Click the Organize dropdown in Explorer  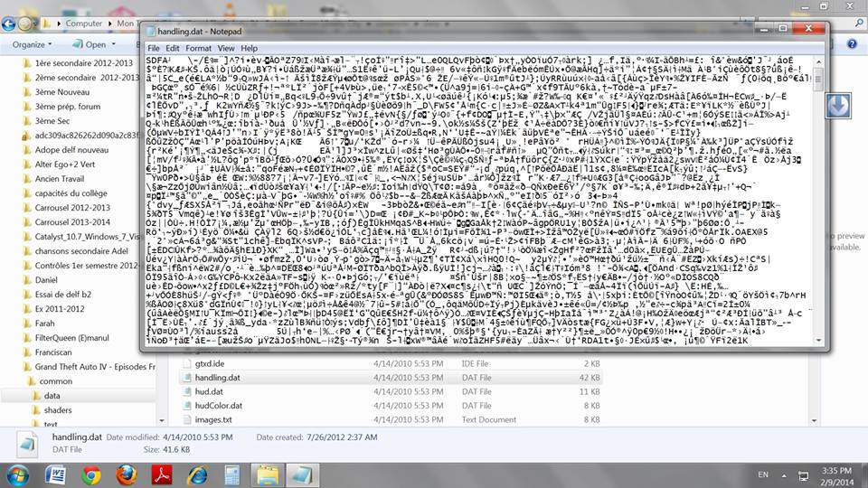32,44
